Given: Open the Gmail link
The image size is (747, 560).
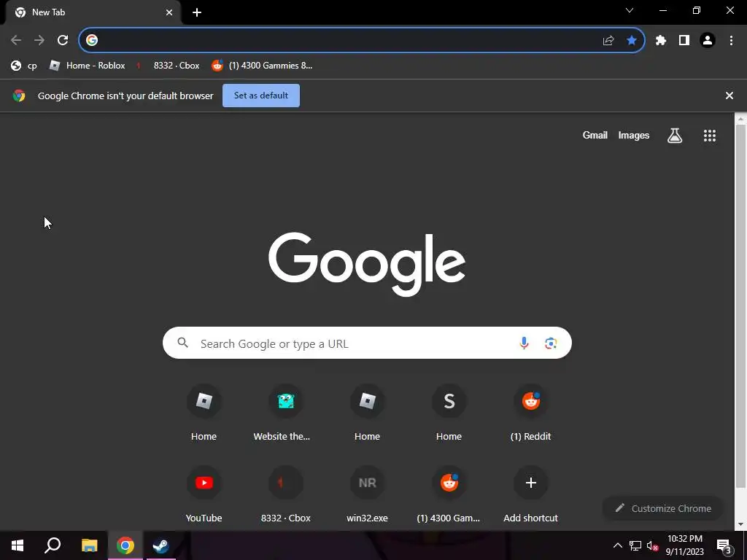Looking at the screenshot, I should coord(595,135).
